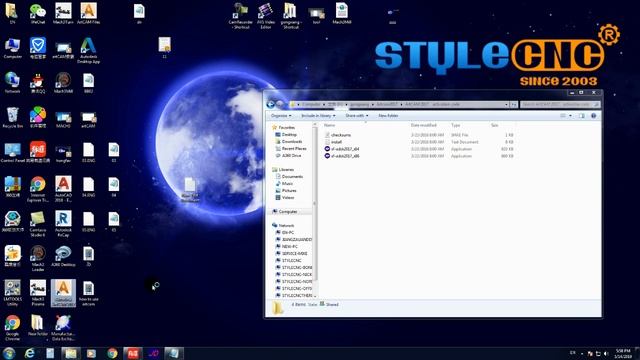Open the Documents library
The height and width of the screenshot is (360, 640).
292,177
